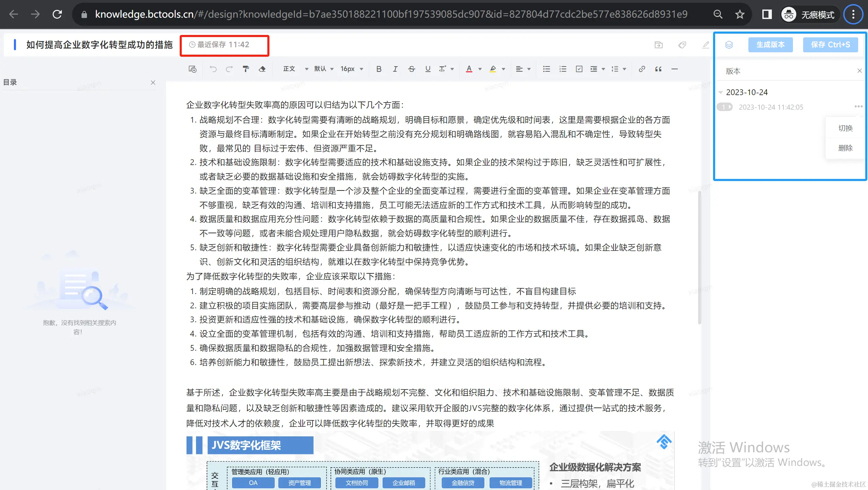Choose 切换 from the version menu

pyautogui.click(x=845, y=128)
